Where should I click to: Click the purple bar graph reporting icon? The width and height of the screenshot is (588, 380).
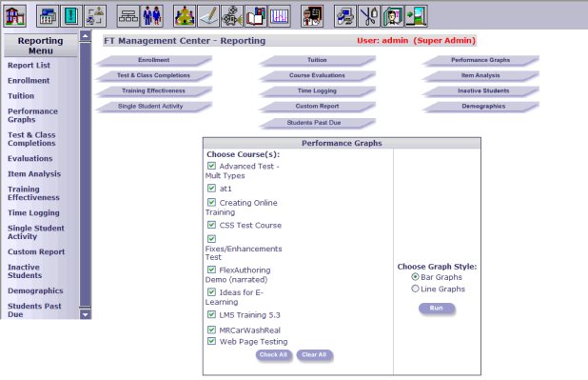(280, 16)
